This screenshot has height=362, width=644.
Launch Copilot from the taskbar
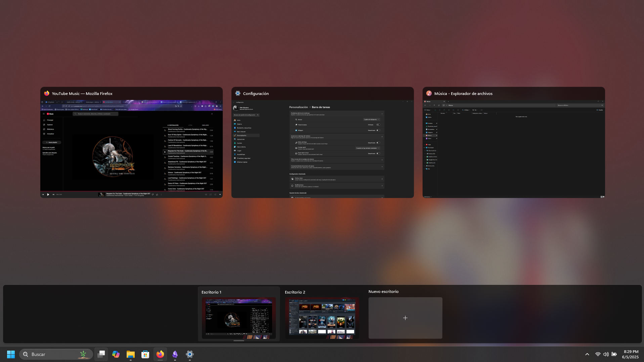[x=116, y=354]
